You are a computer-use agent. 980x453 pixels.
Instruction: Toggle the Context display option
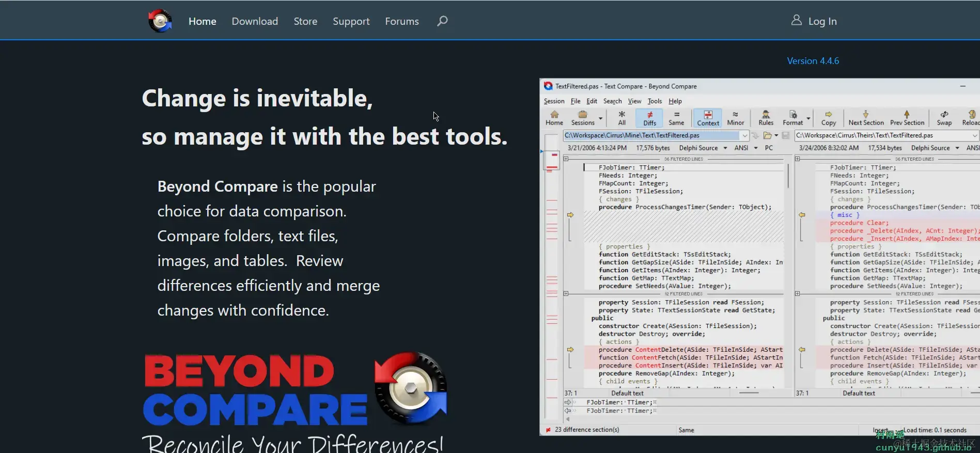(x=708, y=118)
